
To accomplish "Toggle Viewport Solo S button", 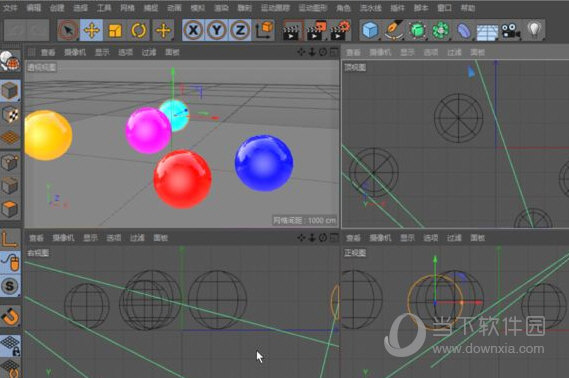I will 10,286.
